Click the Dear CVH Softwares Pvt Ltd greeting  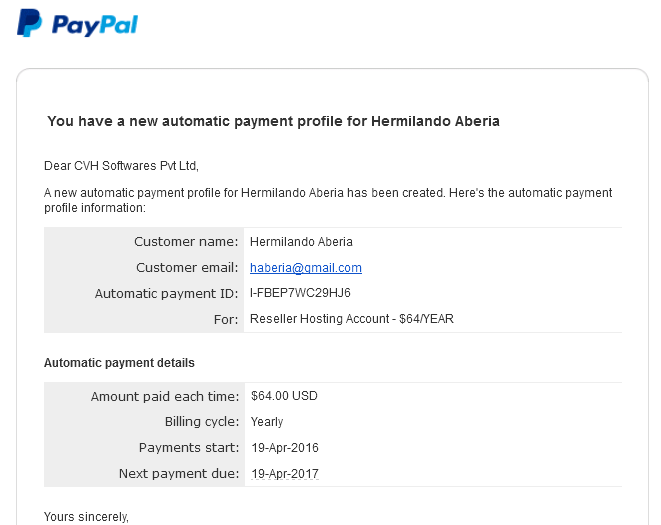(x=121, y=166)
